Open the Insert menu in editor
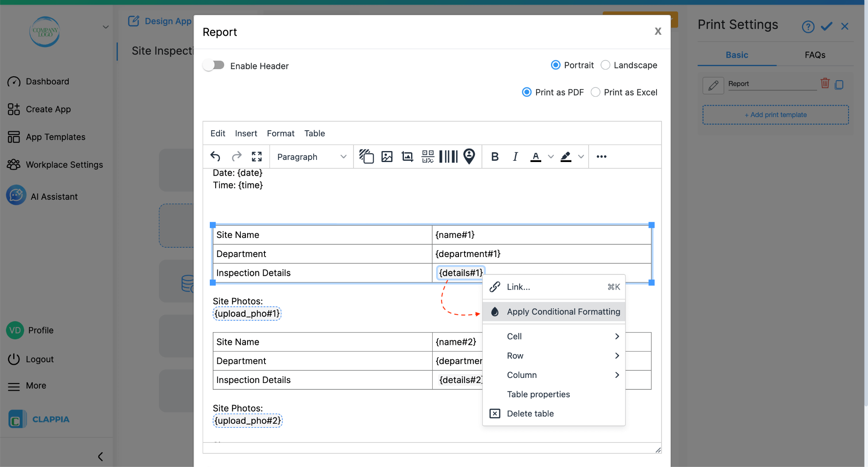868x467 pixels. pos(246,133)
